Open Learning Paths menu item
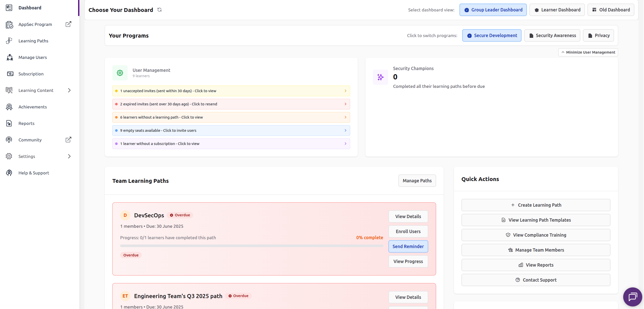This screenshot has width=644, height=309. coord(33,41)
